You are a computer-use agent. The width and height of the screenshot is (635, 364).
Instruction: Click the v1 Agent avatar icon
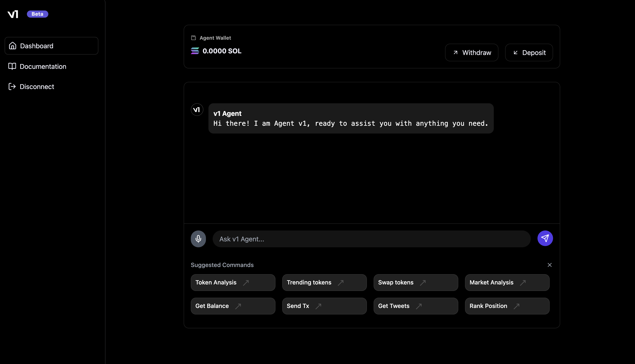[x=197, y=110]
